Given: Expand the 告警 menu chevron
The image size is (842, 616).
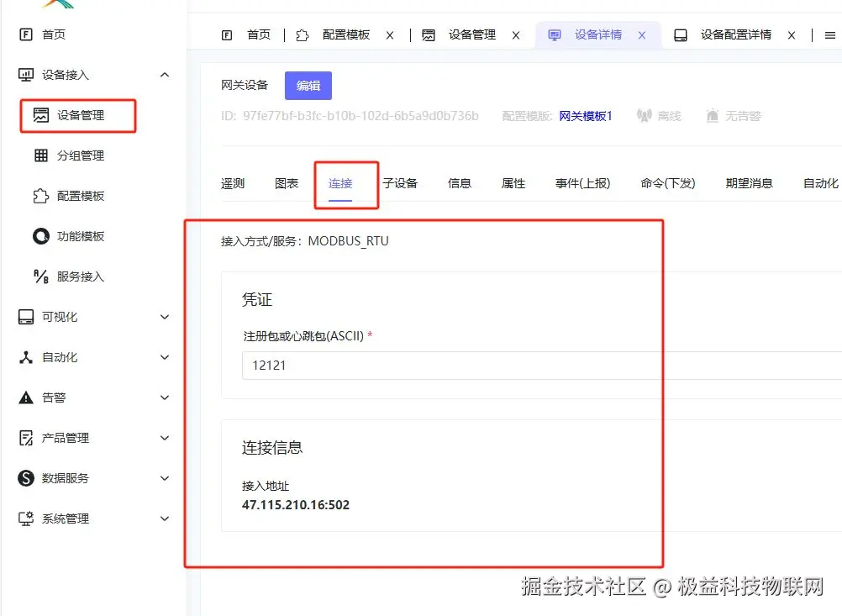Looking at the screenshot, I should coord(165,398).
